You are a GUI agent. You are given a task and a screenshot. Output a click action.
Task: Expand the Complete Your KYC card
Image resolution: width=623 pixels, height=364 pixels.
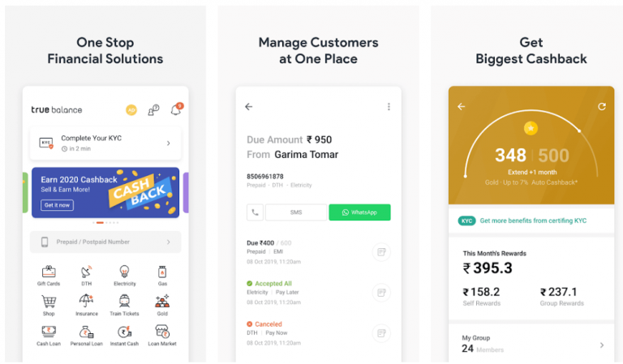coord(105,143)
